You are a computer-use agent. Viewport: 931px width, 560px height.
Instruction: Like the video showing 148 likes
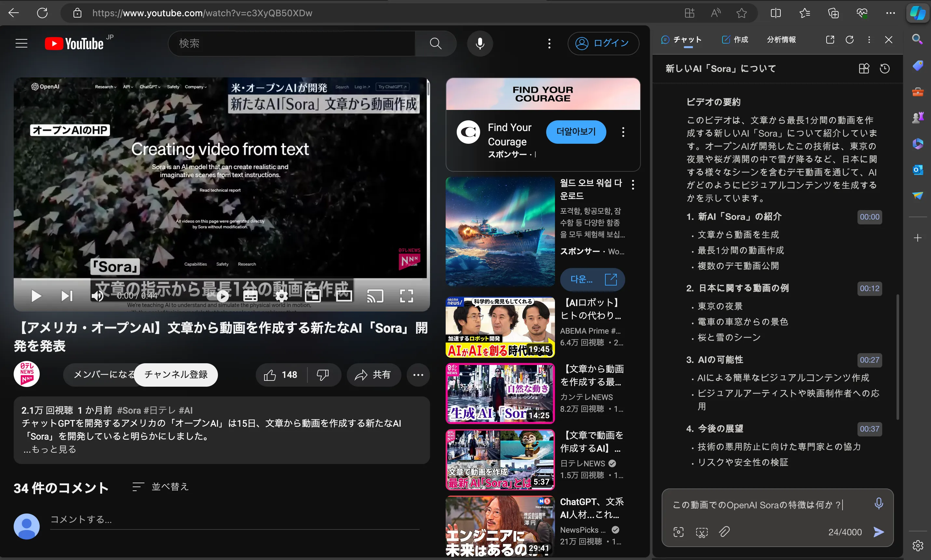tap(281, 375)
